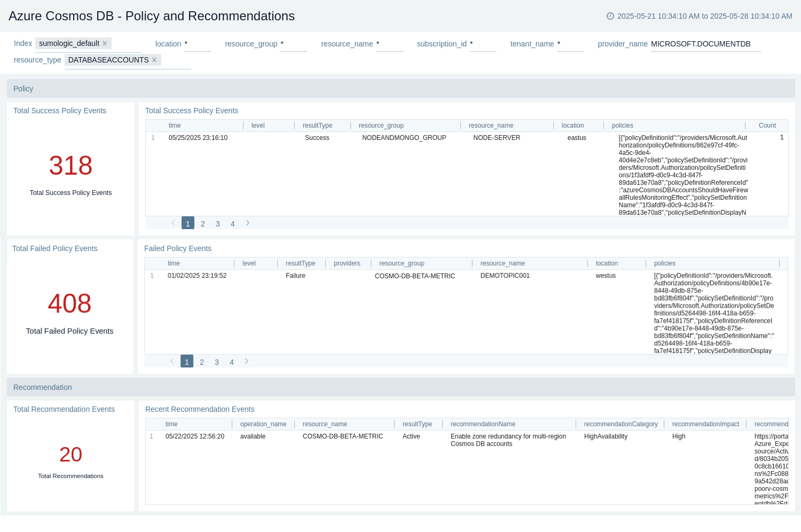Sort Failed Policy table by location column

pos(607,263)
